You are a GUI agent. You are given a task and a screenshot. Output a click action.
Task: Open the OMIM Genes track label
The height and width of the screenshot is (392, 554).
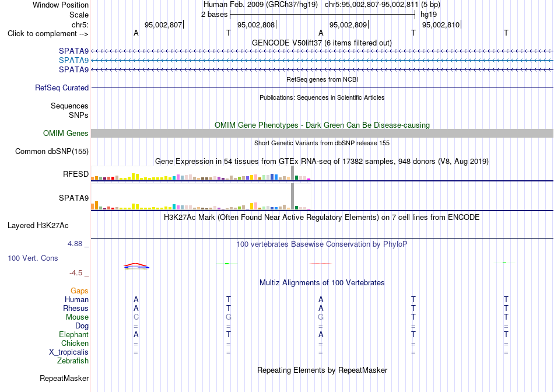coord(65,133)
